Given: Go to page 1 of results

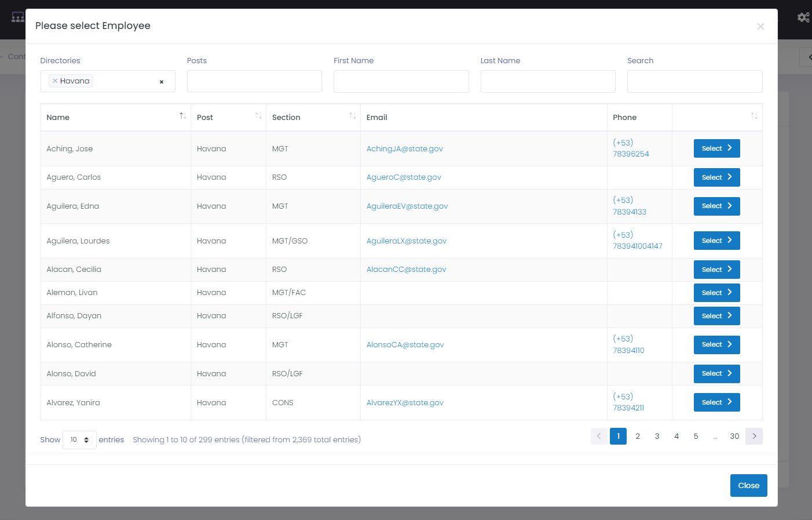Looking at the screenshot, I should point(618,436).
